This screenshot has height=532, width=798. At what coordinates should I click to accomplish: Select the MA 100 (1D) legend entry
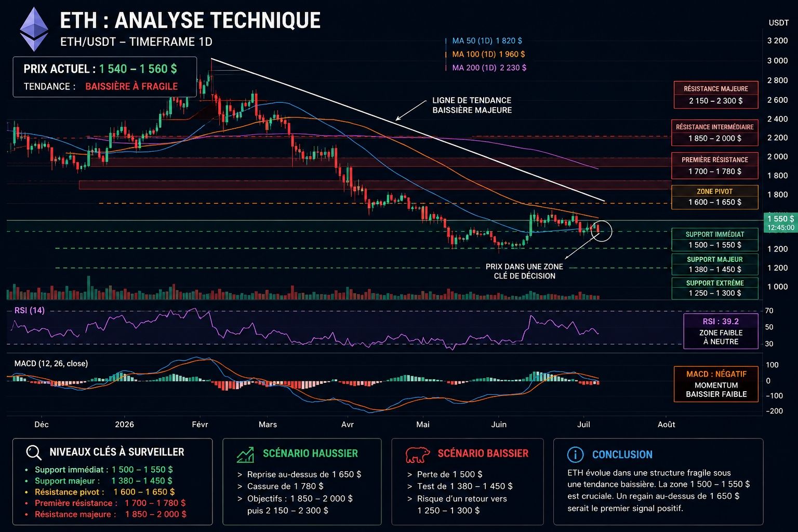point(488,54)
